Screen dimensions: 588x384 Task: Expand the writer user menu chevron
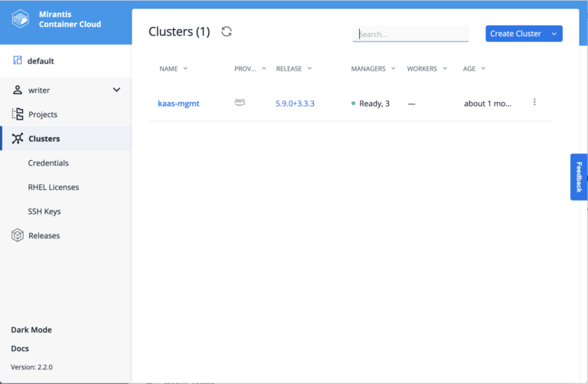116,90
